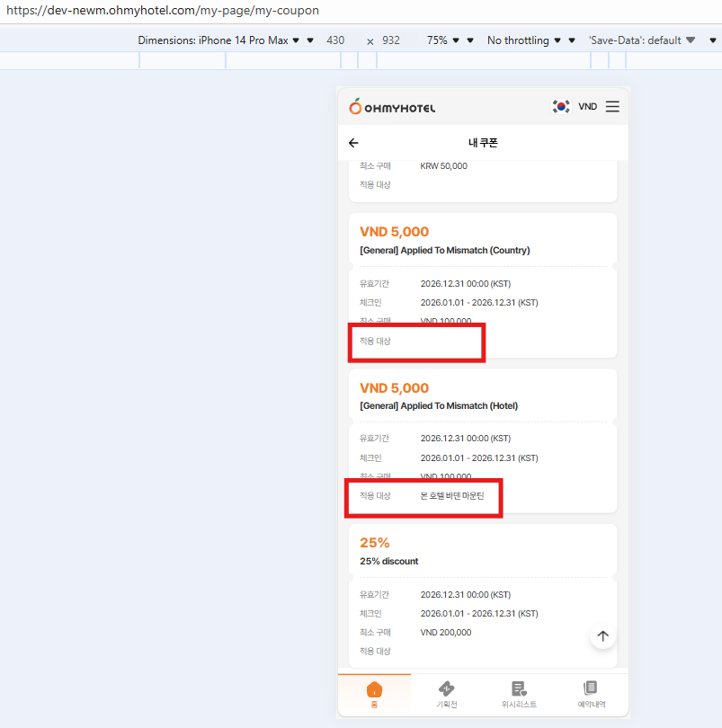The width and height of the screenshot is (722, 728).
Task: Open the Korean flag language selector
Action: 561,106
